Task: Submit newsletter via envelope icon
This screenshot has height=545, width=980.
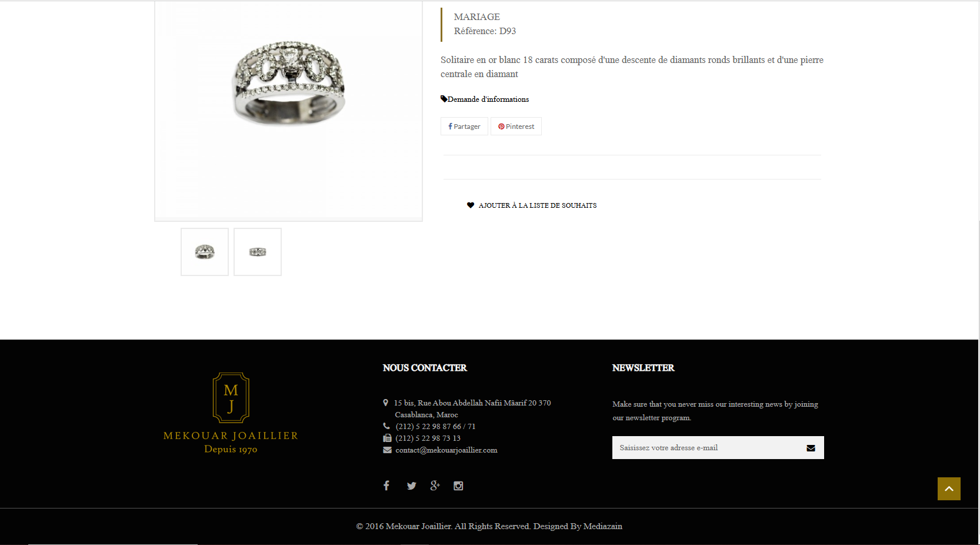Action: coord(811,448)
